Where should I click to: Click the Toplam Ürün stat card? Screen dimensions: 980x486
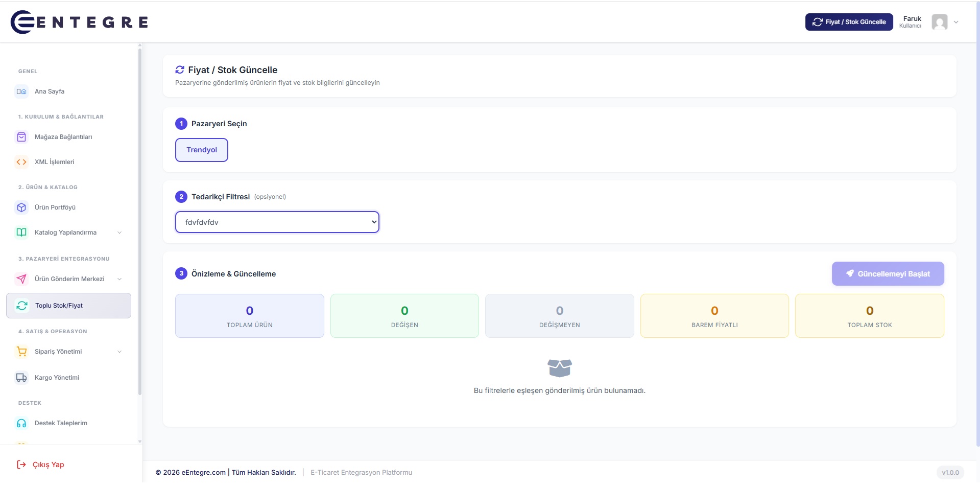click(250, 316)
